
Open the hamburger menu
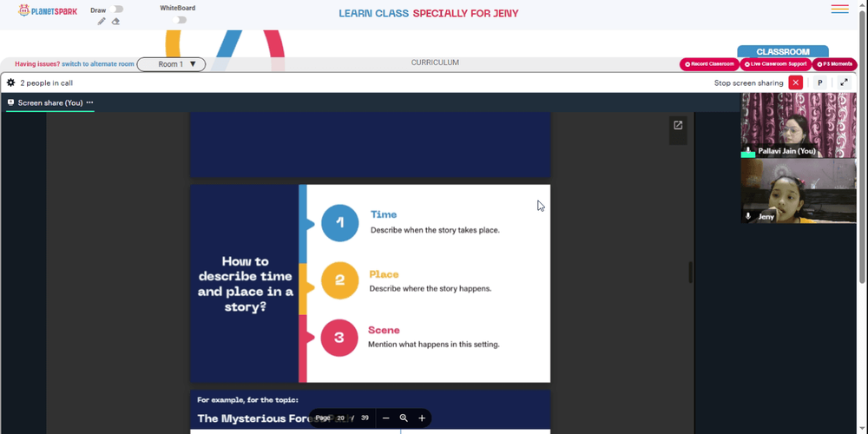pos(839,9)
